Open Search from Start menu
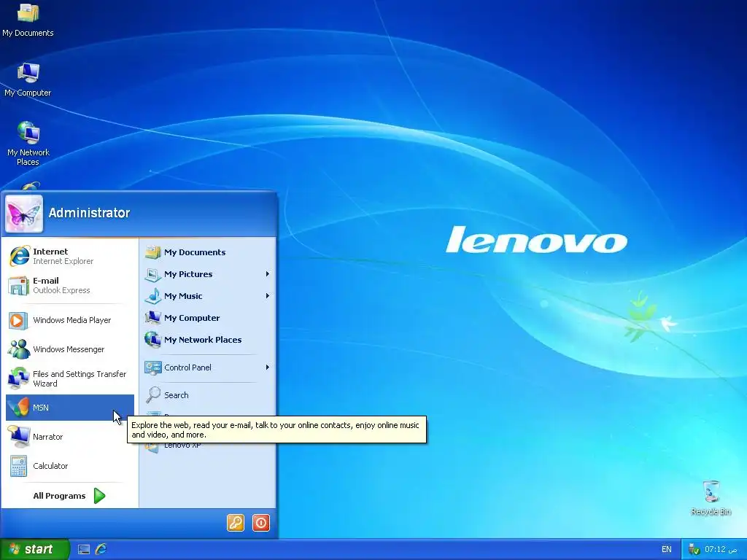This screenshot has width=747, height=560. point(208,395)
